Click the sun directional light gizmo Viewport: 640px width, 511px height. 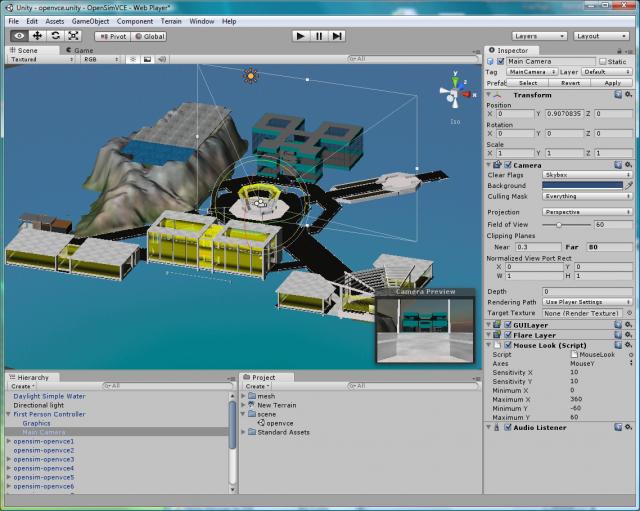[251, 76]
